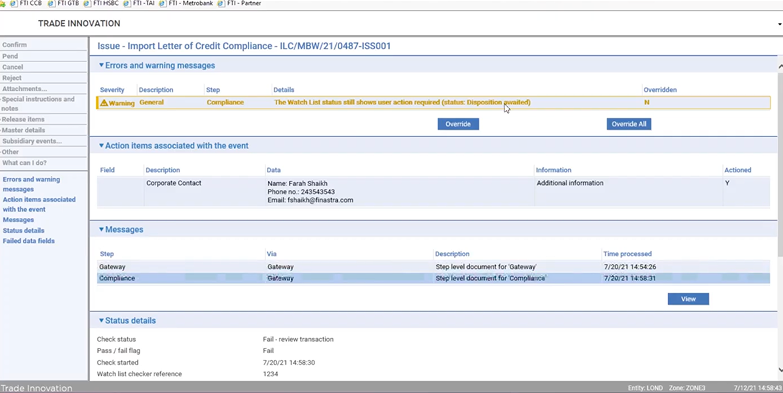Jump to Messages link in sidebar
This screenshot has width=783, height=393.
(18, 220)
